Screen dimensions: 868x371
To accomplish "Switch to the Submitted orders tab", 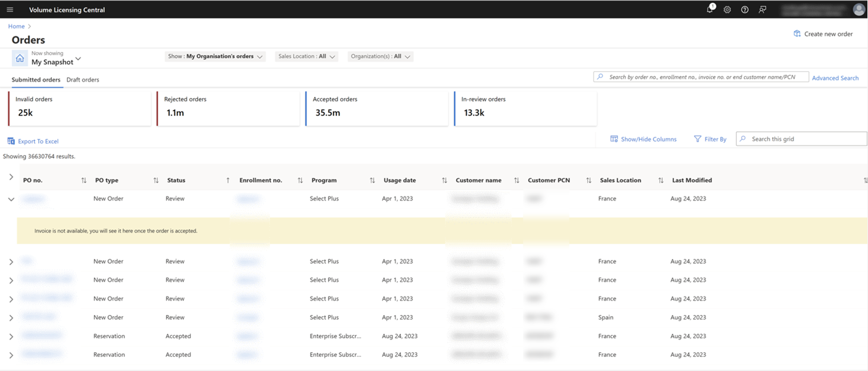I will (36, 79).
